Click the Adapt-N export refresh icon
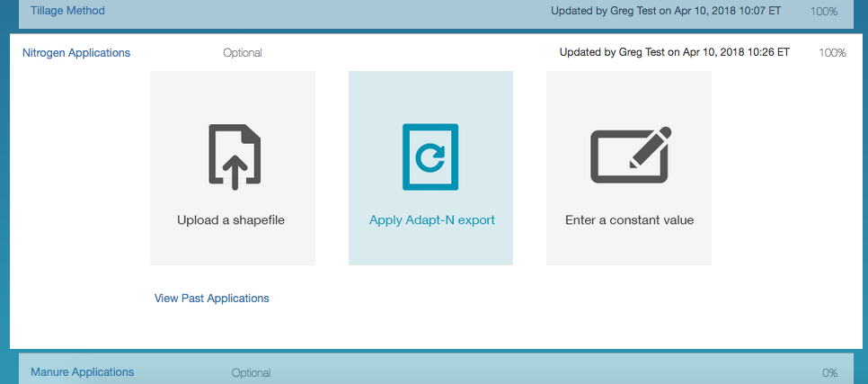The height and width of the screenshot is (384, 868). click(430, 156)
